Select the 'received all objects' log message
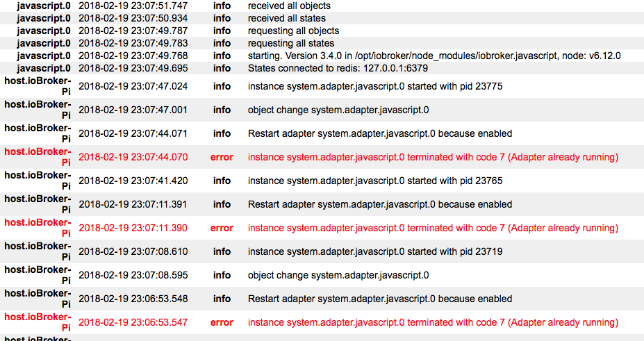 tap(289, 6)
